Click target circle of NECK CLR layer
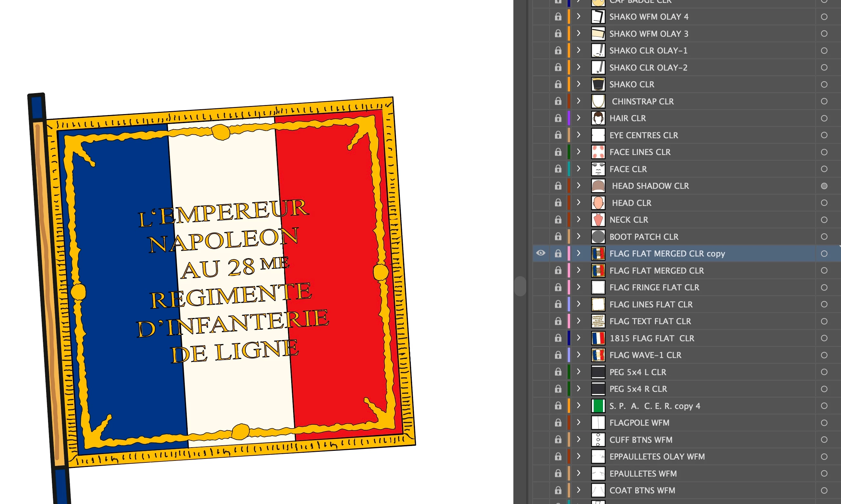The height and width of the screenshot is (504, 841). (824, 220)
